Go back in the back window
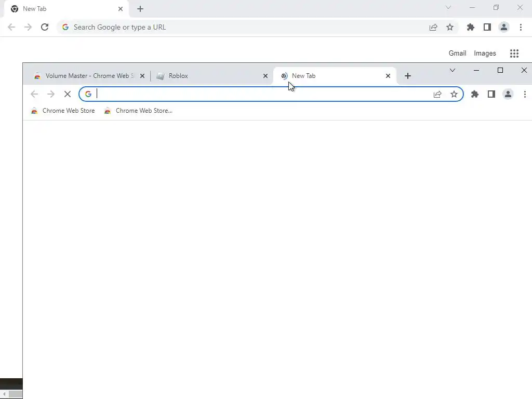 [x=11, y=27]
